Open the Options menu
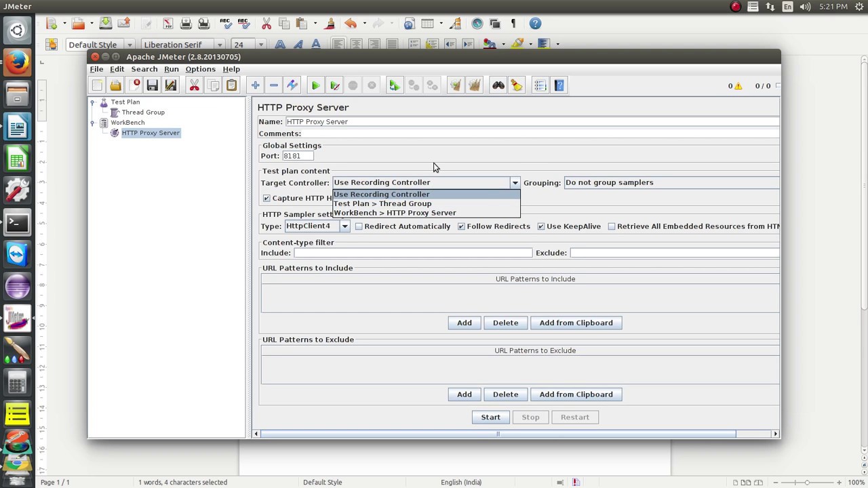The height and width of the screenshot is (488, 868). point(200,69)
